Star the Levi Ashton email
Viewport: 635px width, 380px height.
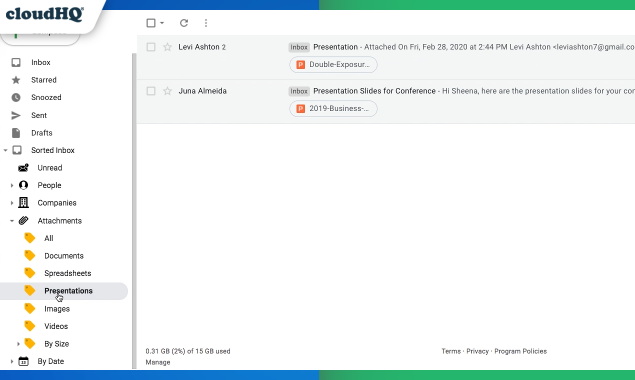pyautogui.click(x=167, y=47)
